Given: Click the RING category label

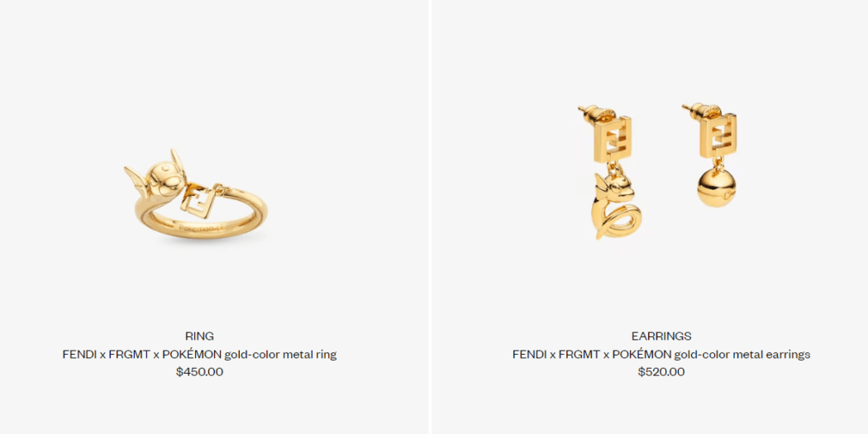Looking at the screenshot, I should 199,336.
